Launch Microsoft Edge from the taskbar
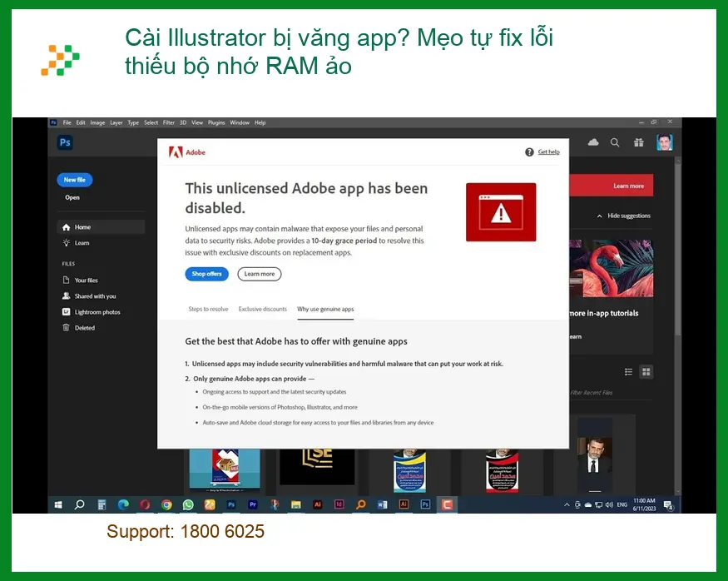Image resolution: width=728 pixels, height=581 pixels. point(123,504)
